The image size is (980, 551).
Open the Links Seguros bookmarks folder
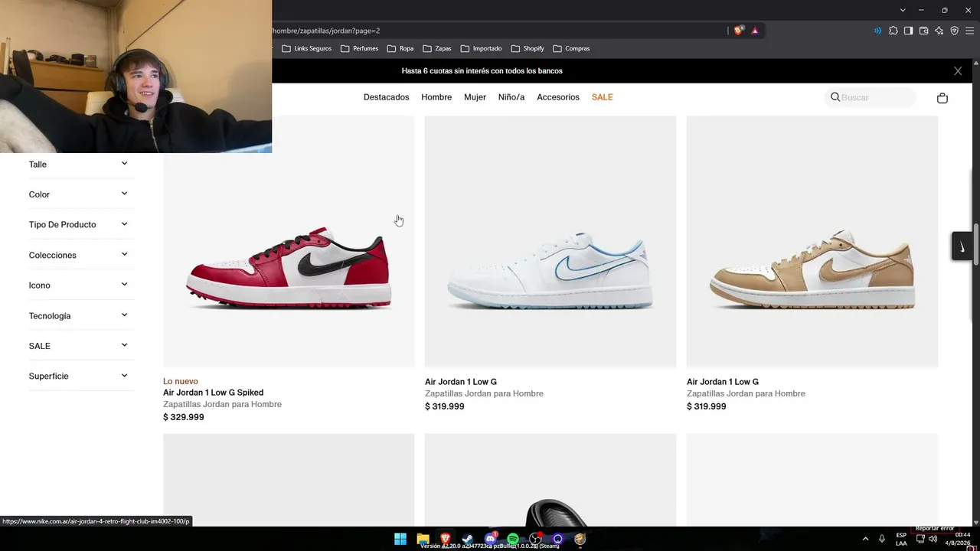pyautogui.click(x=307, y=48)
